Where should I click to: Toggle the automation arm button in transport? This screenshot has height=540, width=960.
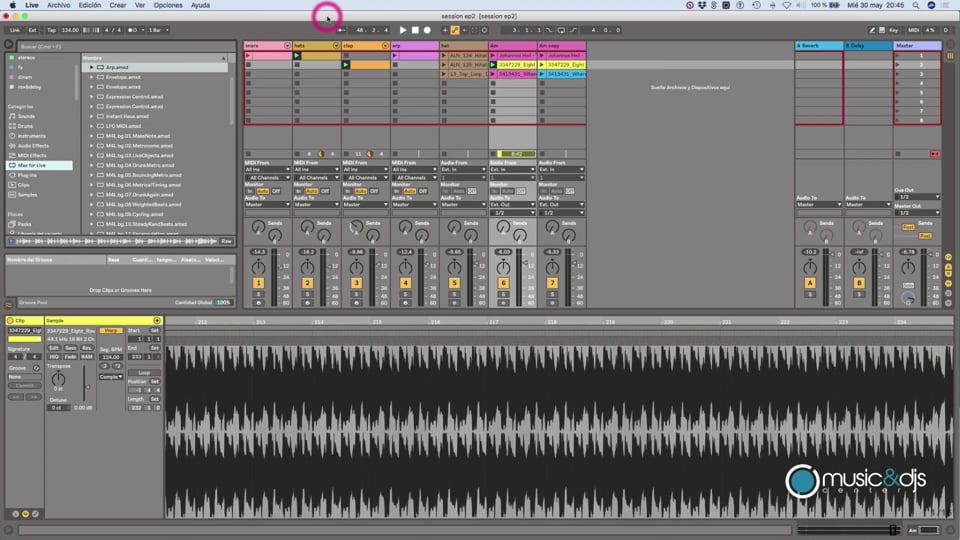pyautogui.click(x=455, y=29)
